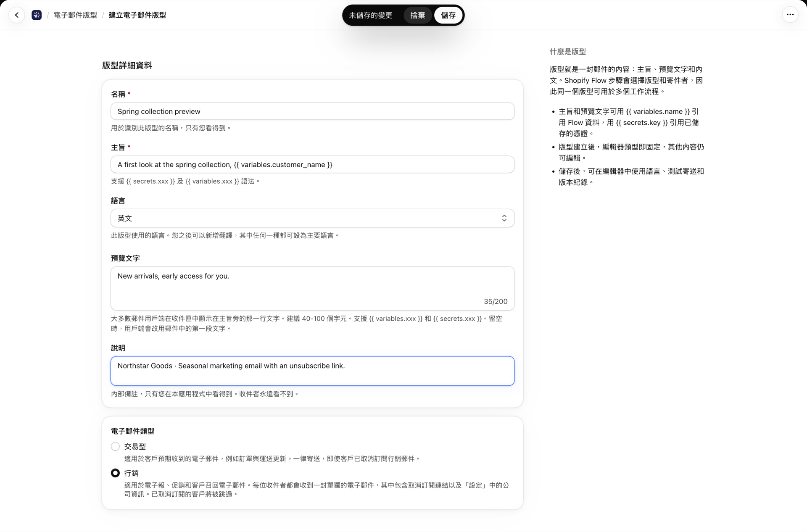Click the back arrow button
The height and width of the screenshot is (532, 807).
tap(17, 15)
